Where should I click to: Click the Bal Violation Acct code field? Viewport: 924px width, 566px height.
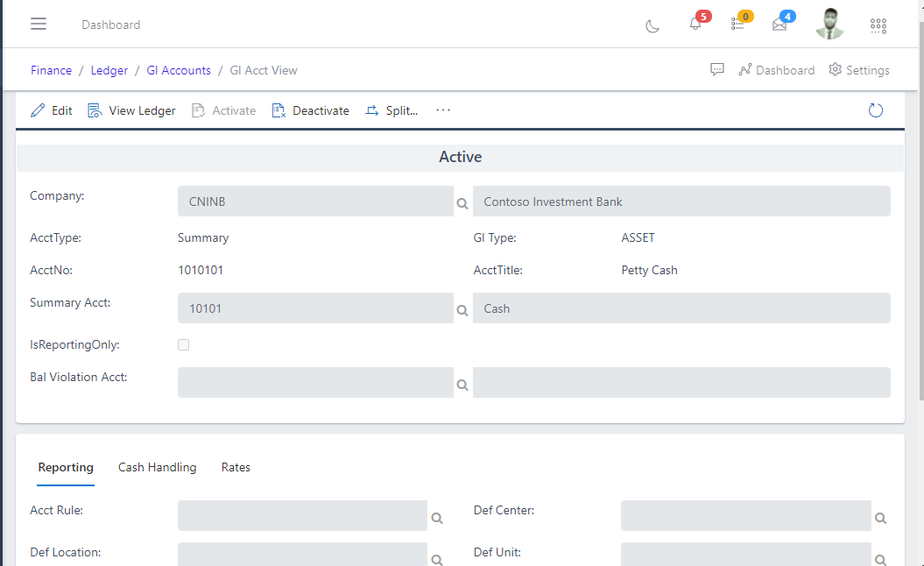tap(315, 382)
